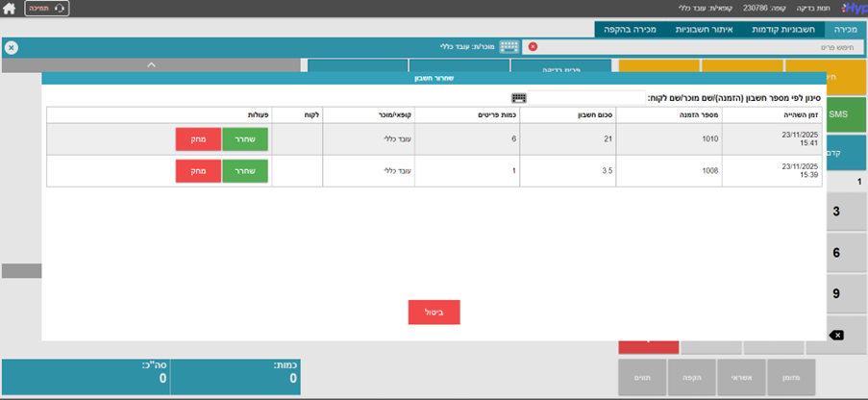Cancel the release invoice dialog
The height and width of the screenshot is (400, 868).
pos(434,312)
